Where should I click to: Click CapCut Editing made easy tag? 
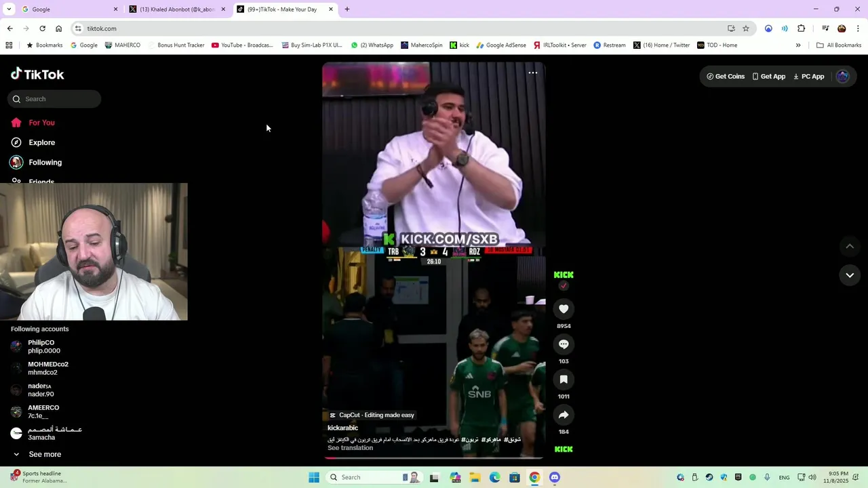point(372,415)
